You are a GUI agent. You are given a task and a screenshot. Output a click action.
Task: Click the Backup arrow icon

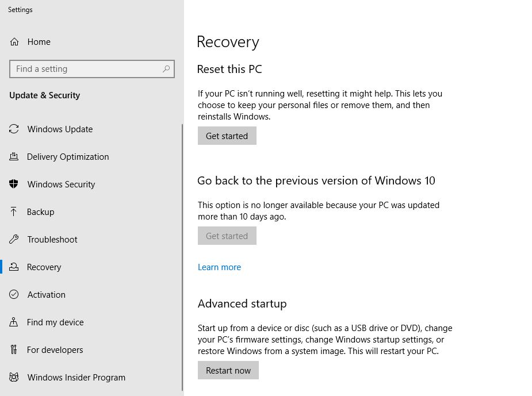tap(14, 212)
